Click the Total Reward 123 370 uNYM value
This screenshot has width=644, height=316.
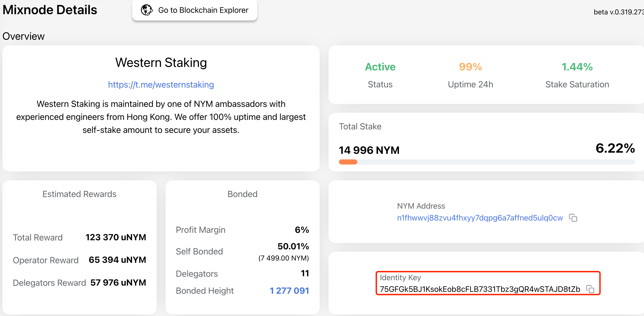pyautogui.click(x=116, y=237)
